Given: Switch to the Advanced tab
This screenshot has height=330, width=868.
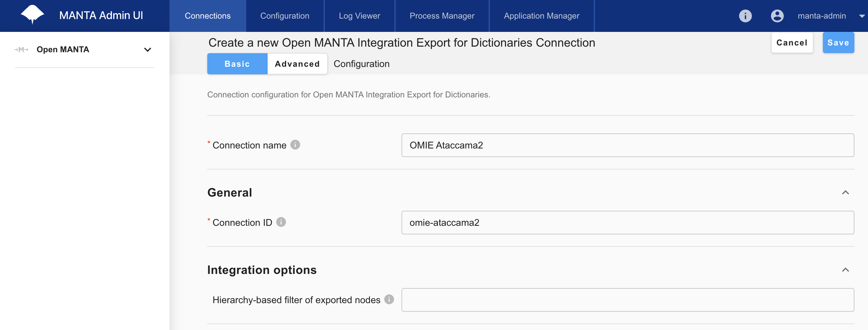Looking at the screenshot, I should 297,64.
